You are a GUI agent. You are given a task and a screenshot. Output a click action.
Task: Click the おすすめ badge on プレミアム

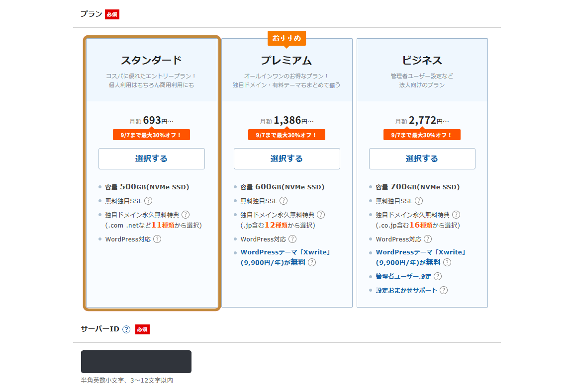(x=286, y=38)
